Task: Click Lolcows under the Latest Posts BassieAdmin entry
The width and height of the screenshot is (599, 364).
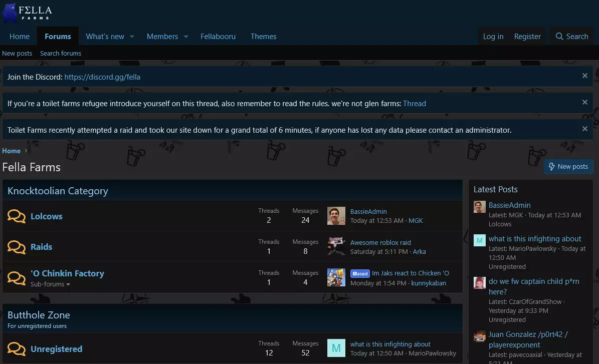Action: [x=500, y=224]
